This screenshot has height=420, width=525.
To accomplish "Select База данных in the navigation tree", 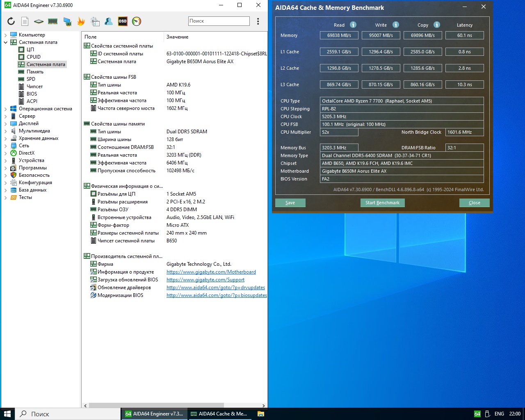I will (x=32, y=190).
